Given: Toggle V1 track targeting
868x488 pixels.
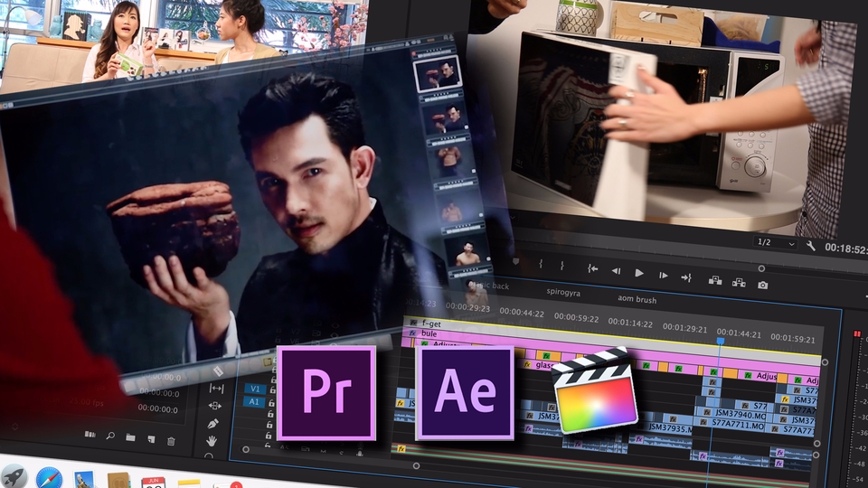Looking at the screenshot, I should (255, 389).
